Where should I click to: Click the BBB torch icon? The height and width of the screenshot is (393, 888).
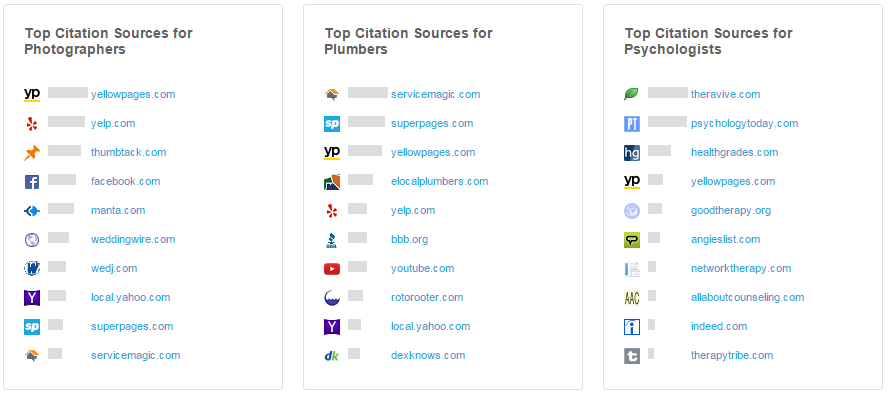coord(332,240)
